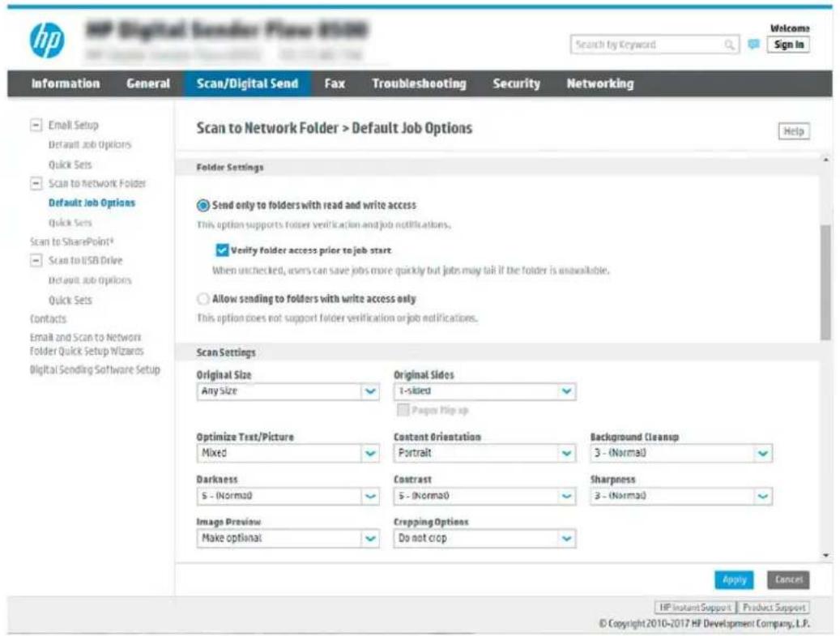Click the scrollbar down arrow
The height and width of the screenshot is (636, 840).
pyautogui.click(x=825, y=556)
